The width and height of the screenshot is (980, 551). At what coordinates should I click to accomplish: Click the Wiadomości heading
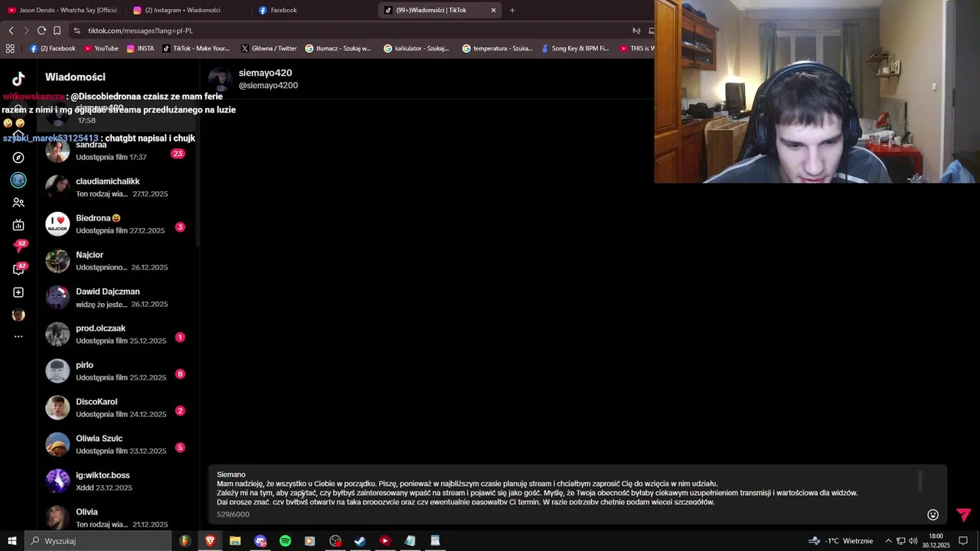75,77
